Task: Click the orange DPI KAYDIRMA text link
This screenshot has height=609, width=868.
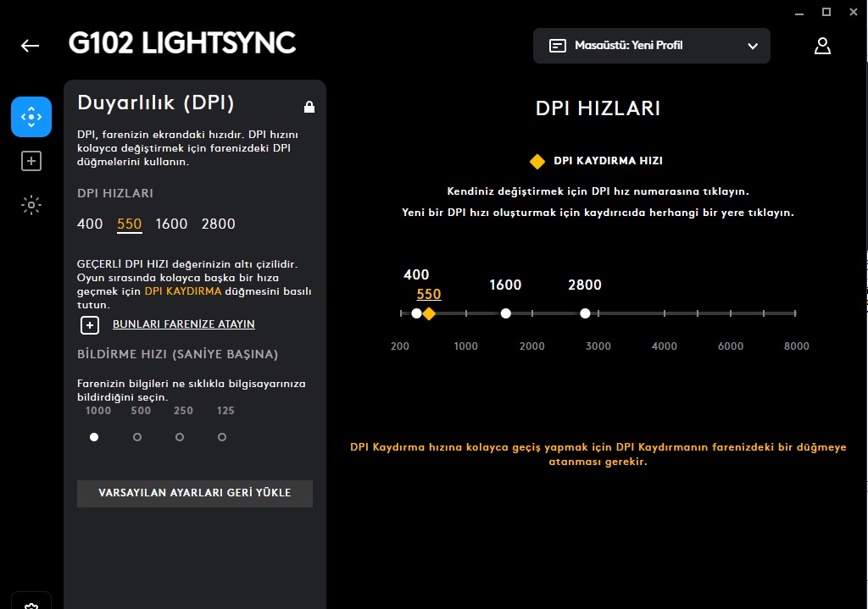Action: (x=183, y=291)
